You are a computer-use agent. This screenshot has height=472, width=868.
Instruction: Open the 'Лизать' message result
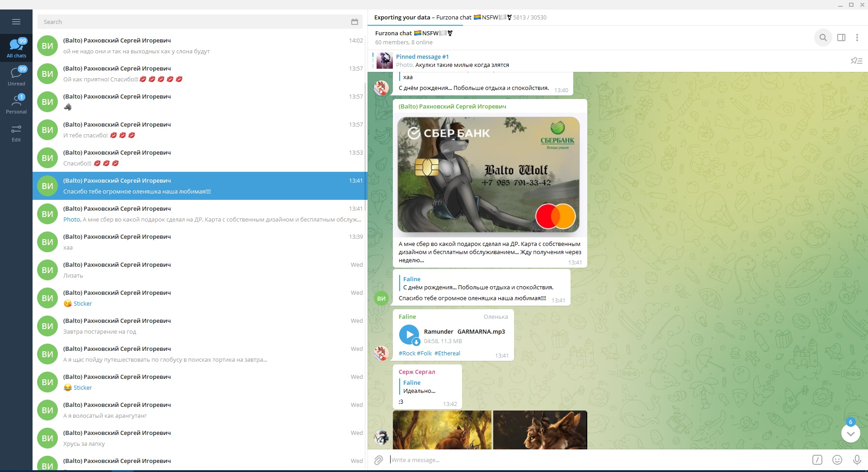pyautogui.click(x=200, y=270)
